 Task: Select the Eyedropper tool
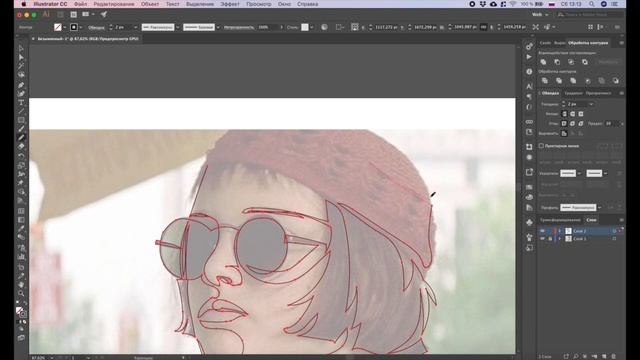point(21,229)
